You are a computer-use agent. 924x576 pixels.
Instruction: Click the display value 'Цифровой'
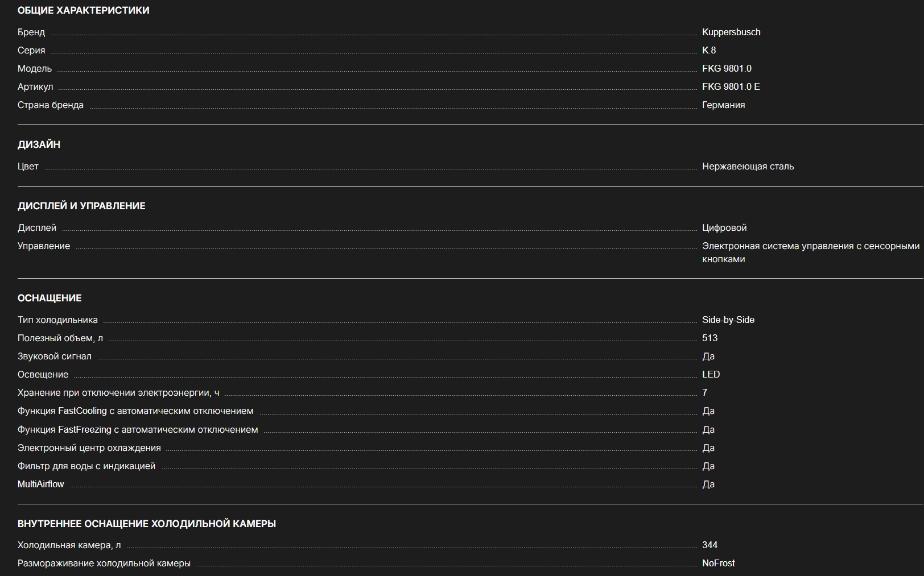tap(724, 228)
